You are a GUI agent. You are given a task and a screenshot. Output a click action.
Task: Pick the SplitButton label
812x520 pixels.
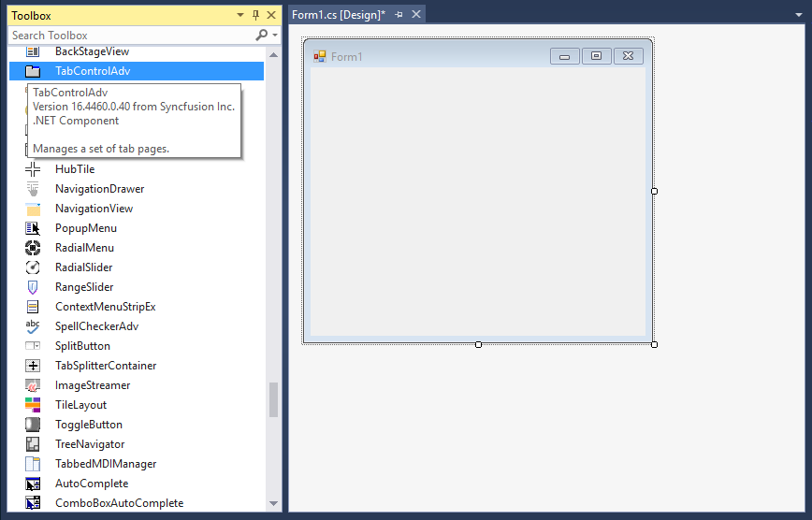coord(83,346)
